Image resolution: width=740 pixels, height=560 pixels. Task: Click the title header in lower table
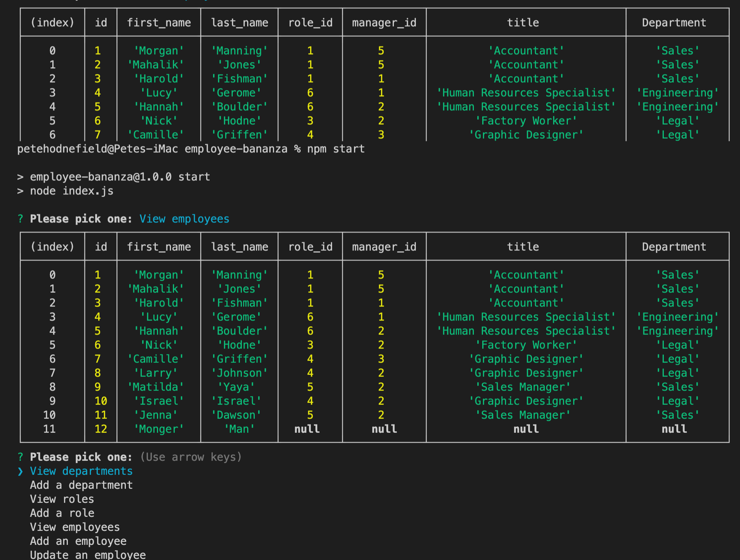click(523, 247)
